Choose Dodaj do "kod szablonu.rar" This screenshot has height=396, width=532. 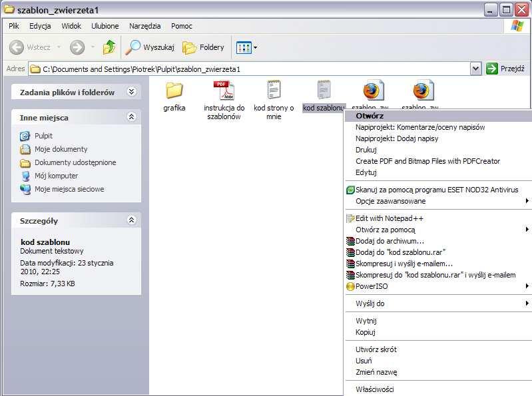coord(438,252)
